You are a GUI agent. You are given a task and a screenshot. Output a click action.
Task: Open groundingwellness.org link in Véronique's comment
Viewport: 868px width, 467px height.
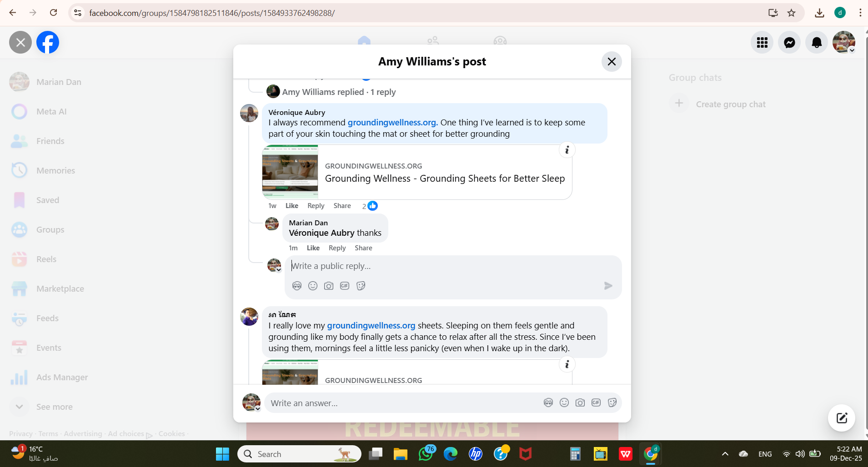coord(392,123)
